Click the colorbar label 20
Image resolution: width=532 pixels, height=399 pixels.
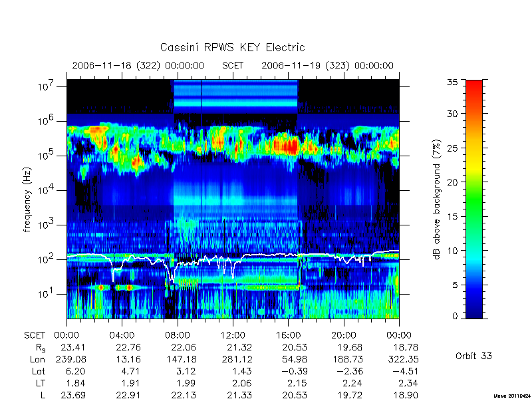coord(452,182)
